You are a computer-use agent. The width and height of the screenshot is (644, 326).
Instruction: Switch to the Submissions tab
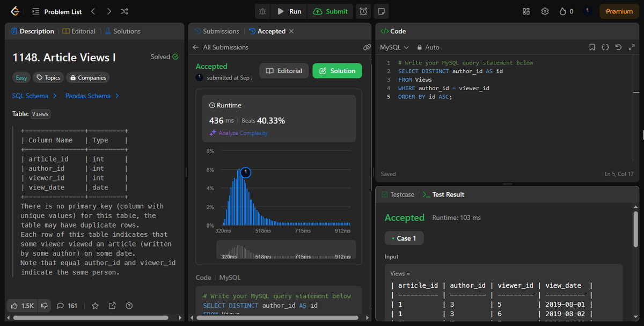point(217,31)
